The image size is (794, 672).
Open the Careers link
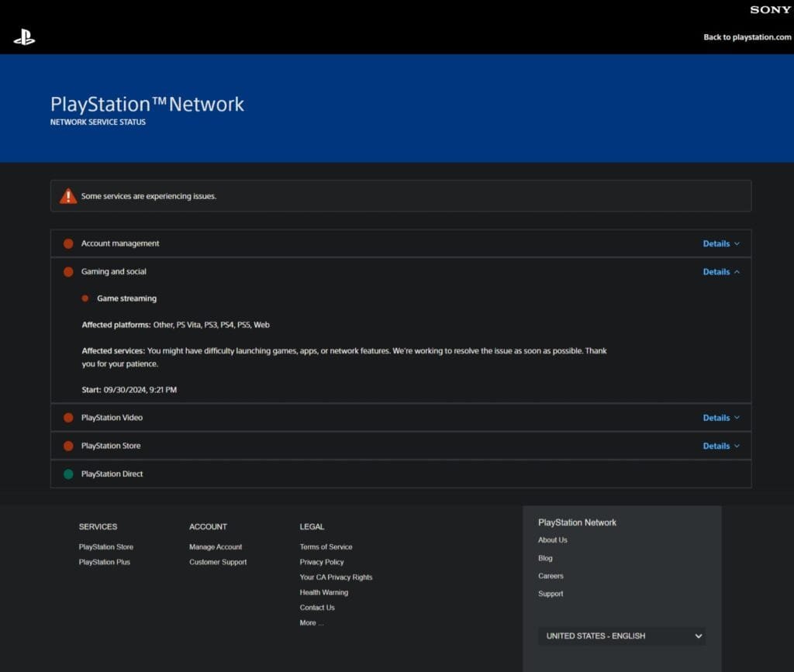coord(551,576)
